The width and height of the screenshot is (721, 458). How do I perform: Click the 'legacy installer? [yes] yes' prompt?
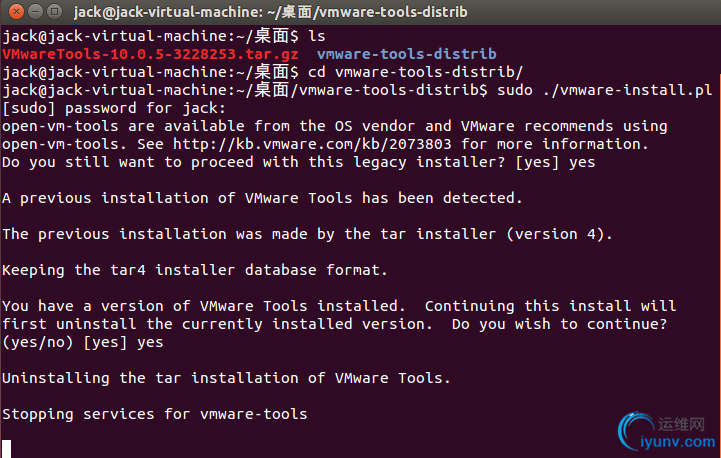point(474,162)
